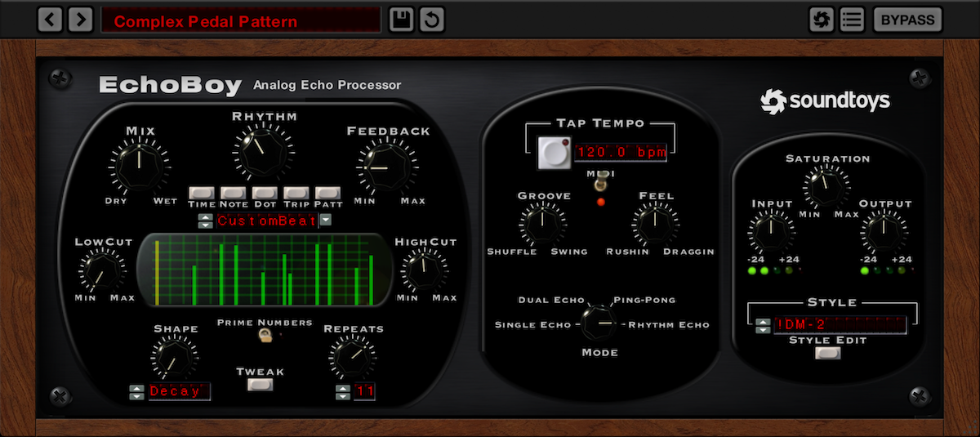The image size is (980, 437).
Task: Open the CustomBeat rhythm dropdown arrow
Action: coord(326,221)
